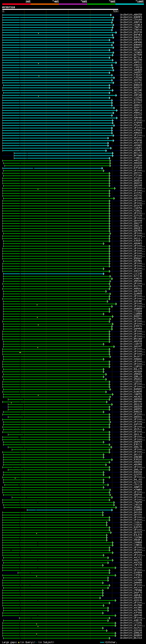Select hit label UniRef100_B9HSZ2
This screenshot has width=146, height=644.
coord(131,37)
